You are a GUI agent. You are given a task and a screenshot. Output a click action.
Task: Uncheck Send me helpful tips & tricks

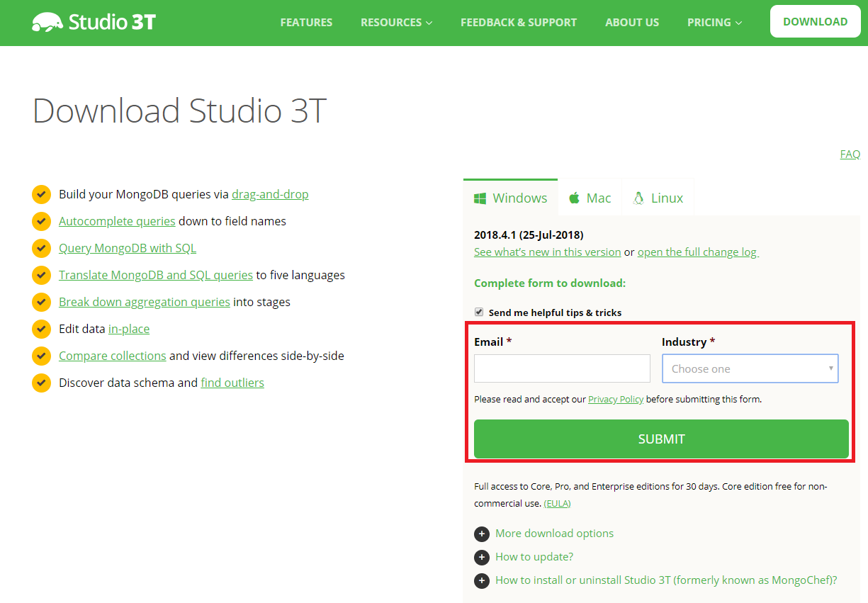click(479, 312)
